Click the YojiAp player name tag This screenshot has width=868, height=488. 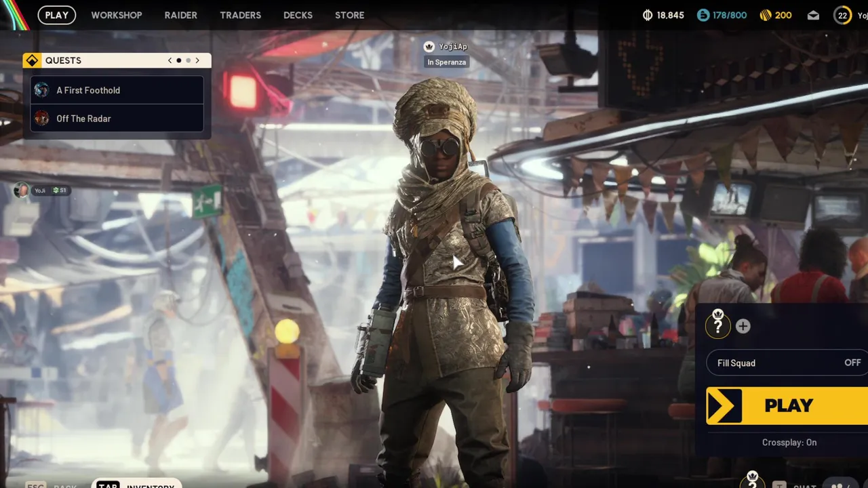pos(453,46)
